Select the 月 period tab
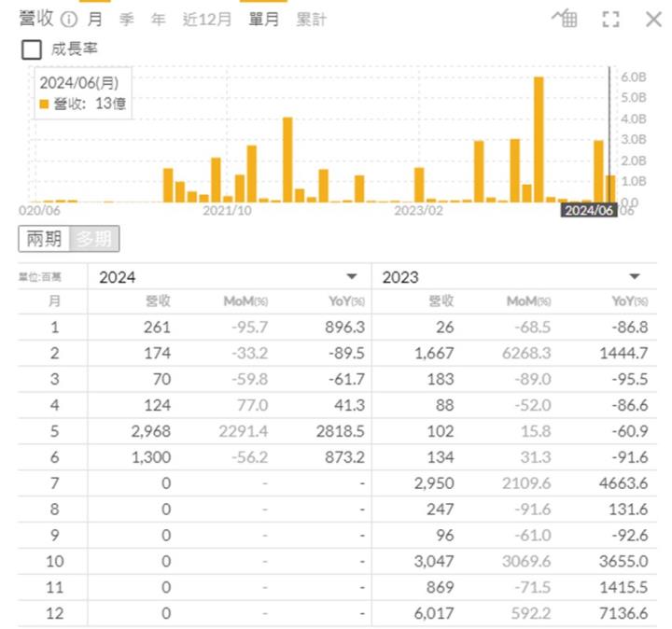The height and width of the screenshot is (629, 672). [95, 20]
